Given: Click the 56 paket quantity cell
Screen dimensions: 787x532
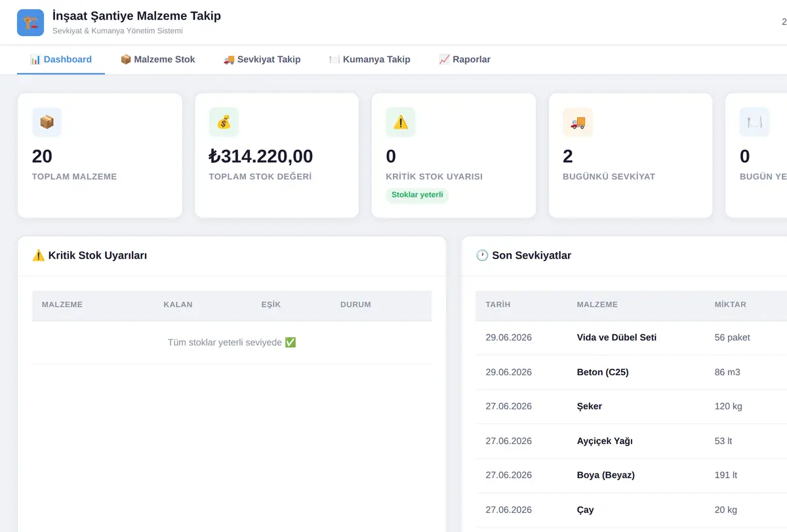Looking at the screenshot, I should pyautogui.click(x=732, y=338).
